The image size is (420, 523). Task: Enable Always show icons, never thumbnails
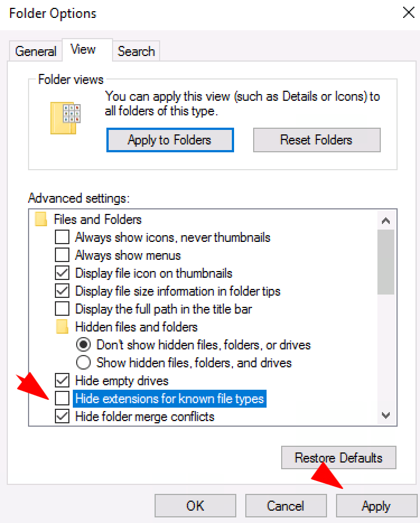(x=62, y=237)
